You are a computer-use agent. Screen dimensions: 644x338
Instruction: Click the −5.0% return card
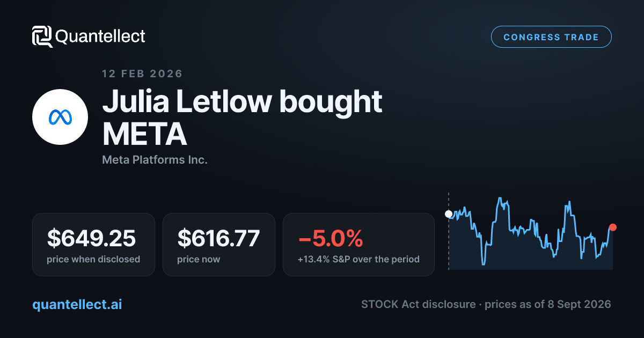click(358, 245)
